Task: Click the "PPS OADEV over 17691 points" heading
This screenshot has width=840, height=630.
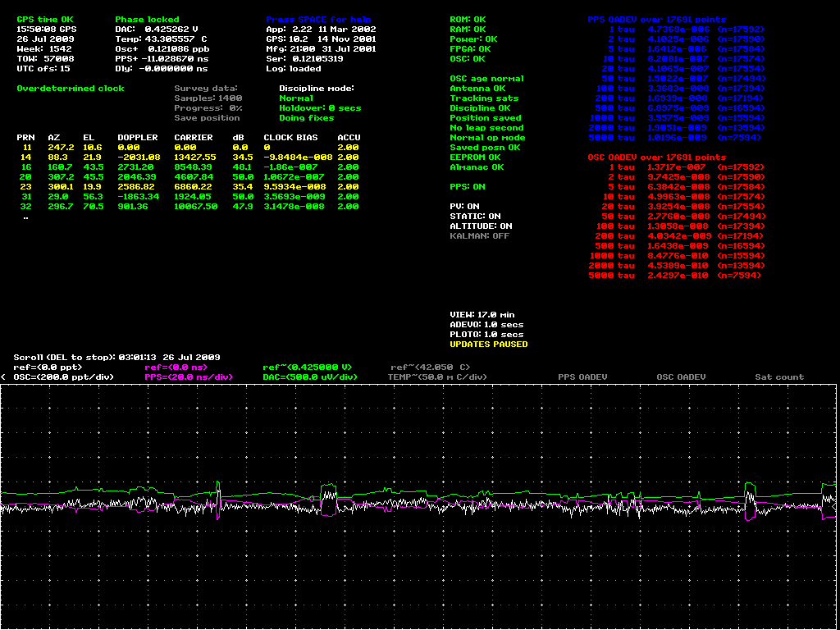Action: pos(657,20)
